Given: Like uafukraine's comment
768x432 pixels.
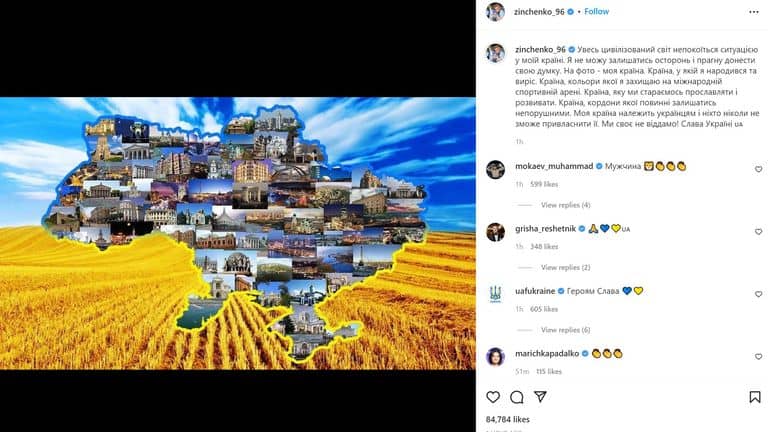Looking at the screenshot, I should point(758,294).
